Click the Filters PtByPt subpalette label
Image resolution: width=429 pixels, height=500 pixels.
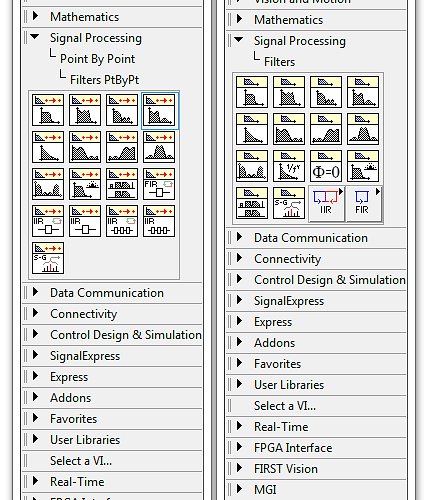click(x=104, y=80)
